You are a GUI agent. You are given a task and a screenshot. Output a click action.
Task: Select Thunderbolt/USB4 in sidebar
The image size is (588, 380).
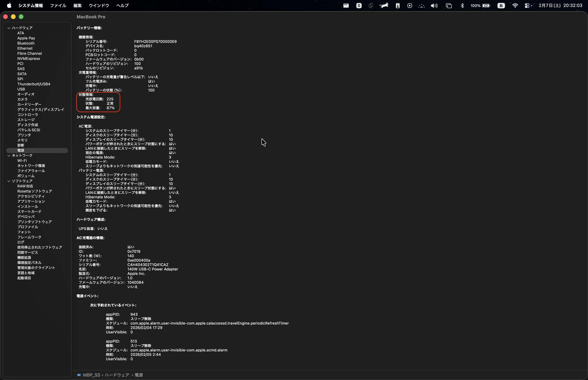pos(34,84)
